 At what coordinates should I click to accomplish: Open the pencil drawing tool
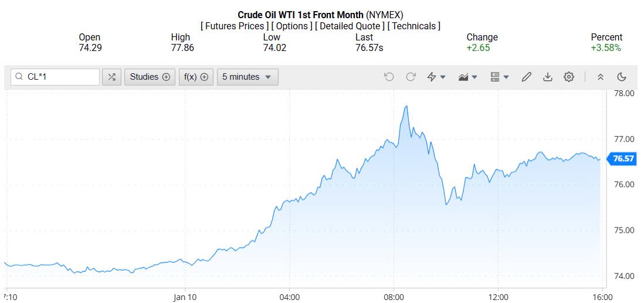pos(526,77)
